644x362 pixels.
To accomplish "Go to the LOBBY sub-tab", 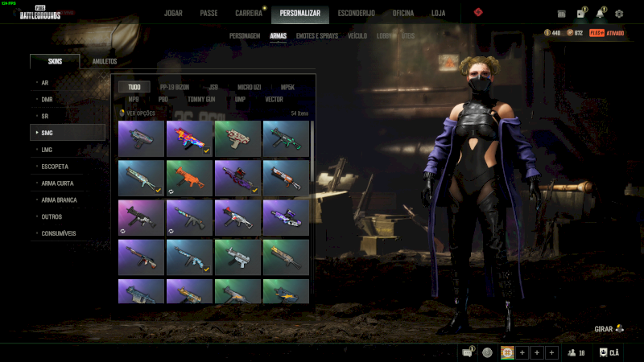I will coord(384,35).
